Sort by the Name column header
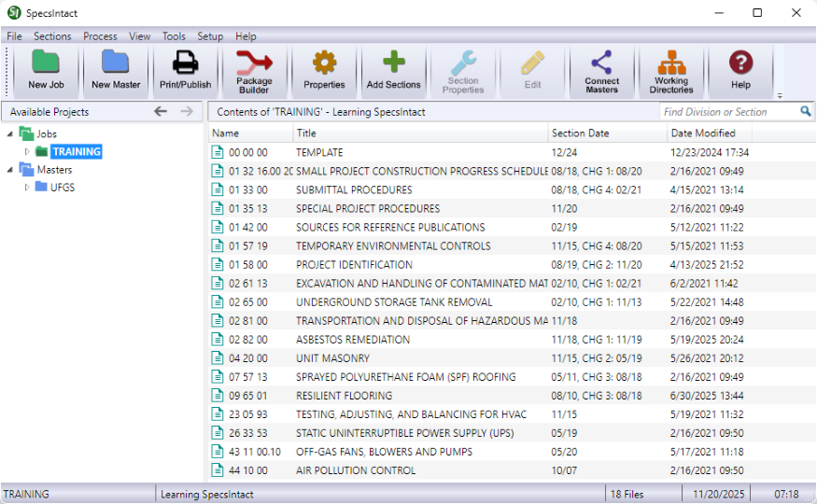The width and height of the screenshot is (817, 504). pyautogui.click(x=251, y=133)
